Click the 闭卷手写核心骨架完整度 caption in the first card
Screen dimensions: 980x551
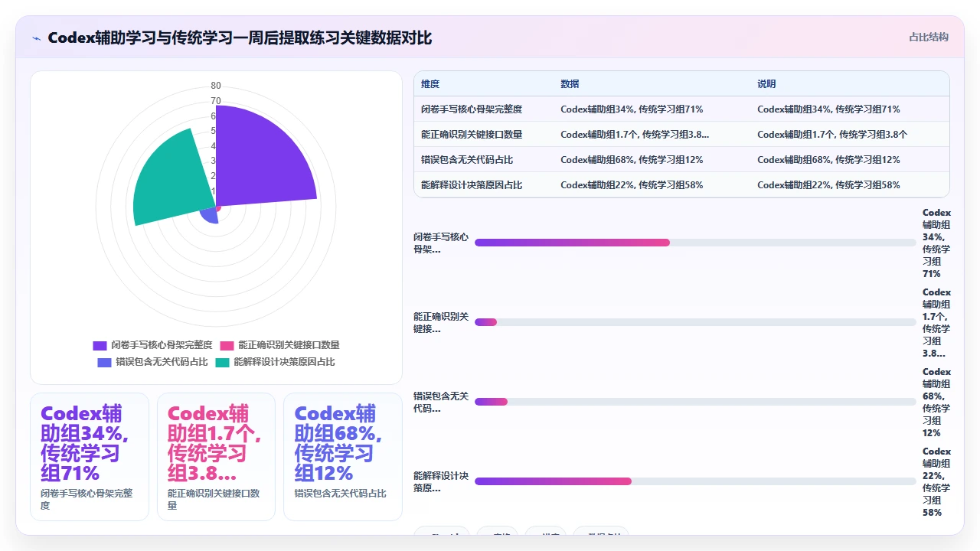[x=87, y=499]
